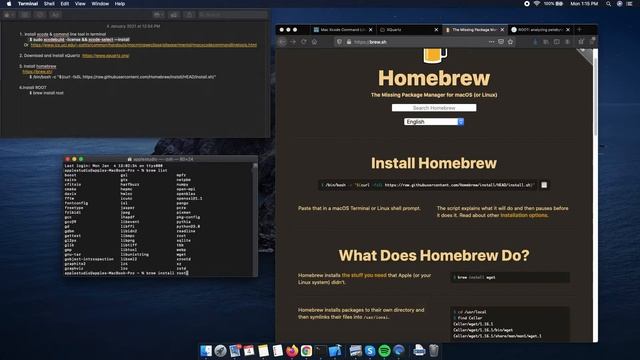Image resolution: width=640 pixels, height=360 pixels.
Task: Open the View menu
Action: [x=80, y=4]
